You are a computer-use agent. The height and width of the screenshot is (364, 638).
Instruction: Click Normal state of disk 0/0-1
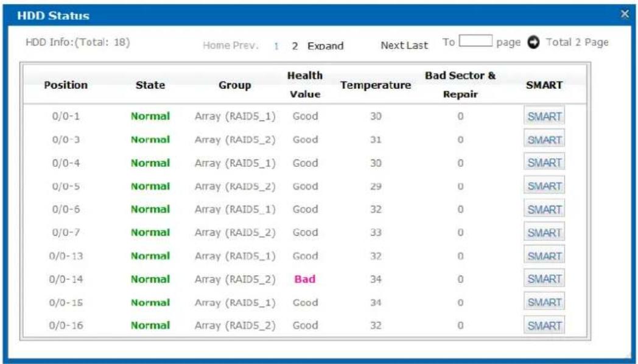(x=150, y=116)
